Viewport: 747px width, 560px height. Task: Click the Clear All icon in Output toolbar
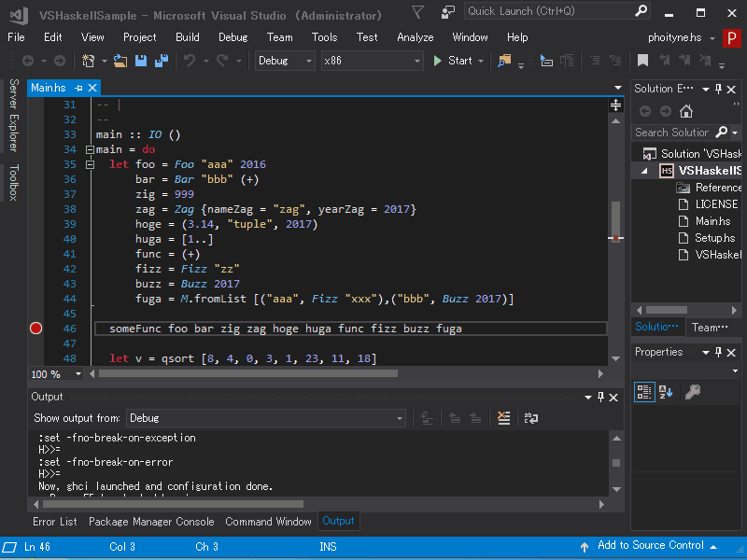(503, 418)
